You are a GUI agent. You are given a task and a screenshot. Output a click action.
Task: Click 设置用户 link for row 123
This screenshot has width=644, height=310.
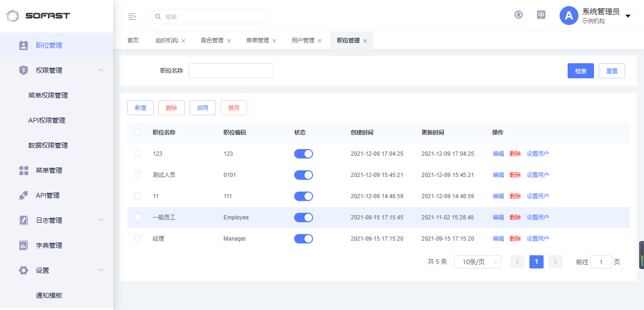tap(537, 154)
